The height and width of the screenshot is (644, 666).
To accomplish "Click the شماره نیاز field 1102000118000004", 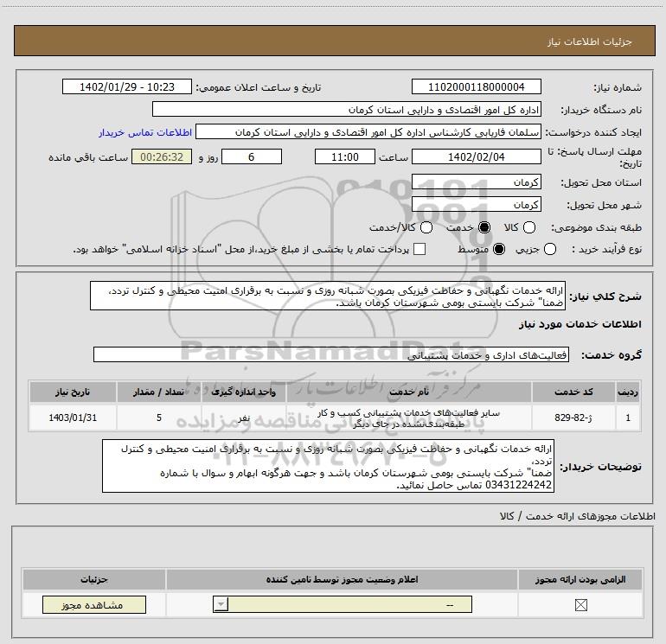I will pos(476,87).
